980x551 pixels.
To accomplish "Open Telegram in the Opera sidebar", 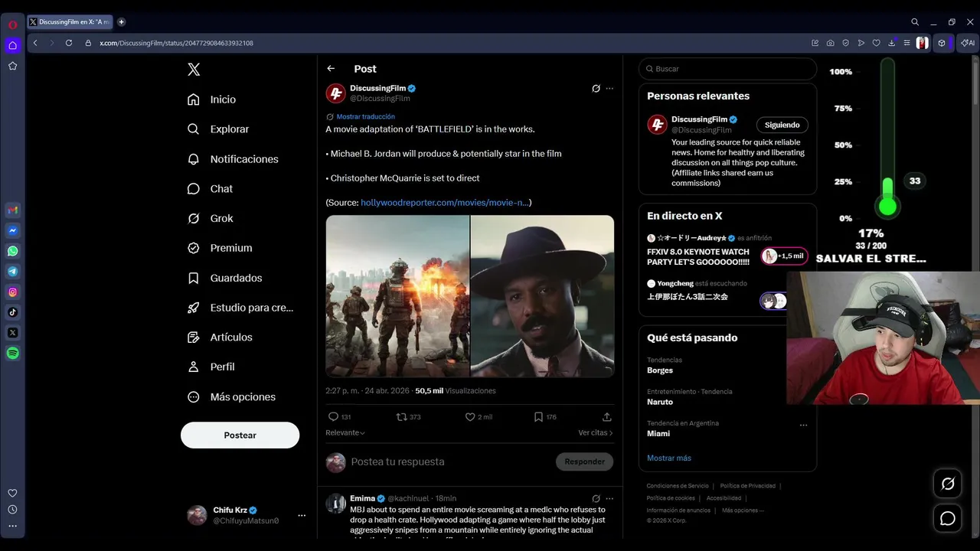I will pyautogui.click(x=13, y=272).
